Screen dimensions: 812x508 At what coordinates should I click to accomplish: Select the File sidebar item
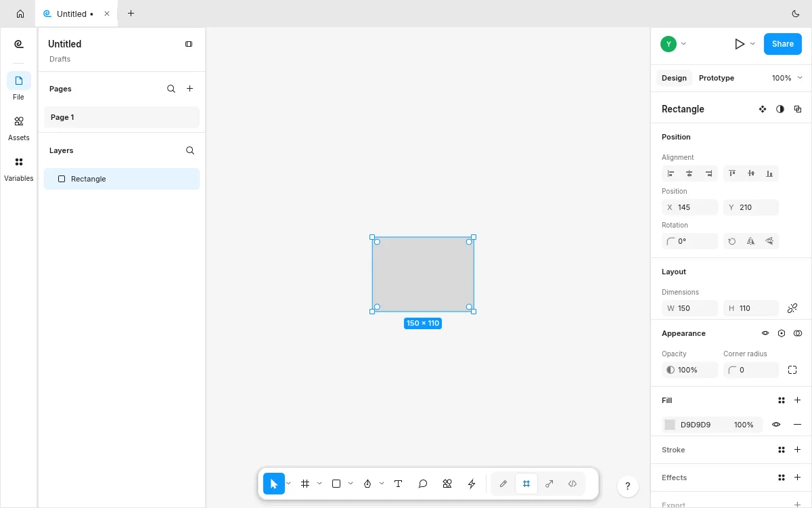click(x=19, y=86)
